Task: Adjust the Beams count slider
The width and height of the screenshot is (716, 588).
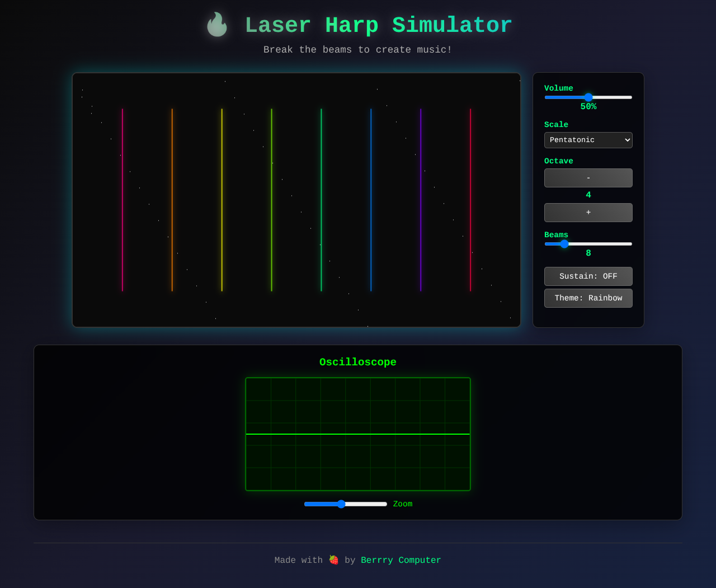Action: (565, 243)
